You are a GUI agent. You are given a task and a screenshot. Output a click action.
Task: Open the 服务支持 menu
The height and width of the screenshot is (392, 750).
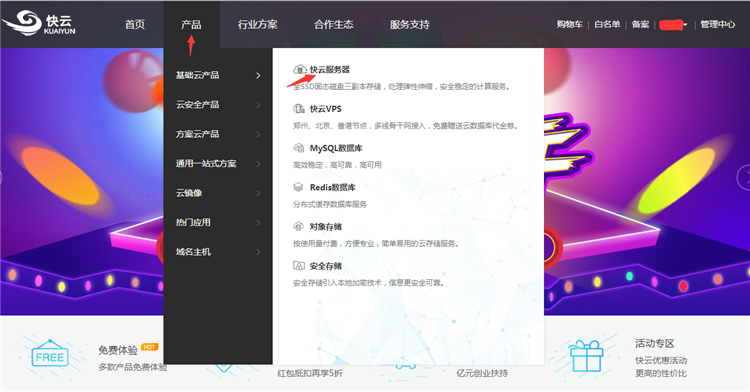point(409,24)
